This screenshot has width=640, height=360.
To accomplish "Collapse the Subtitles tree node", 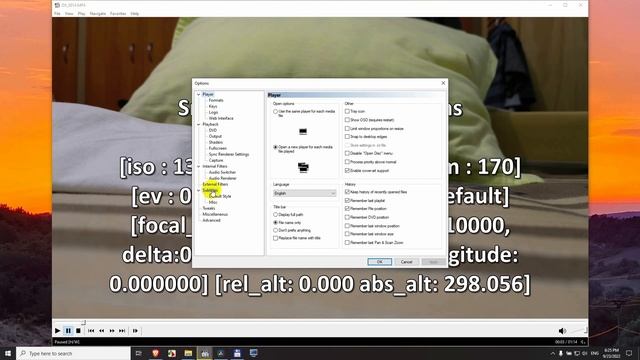I will 199,190.
